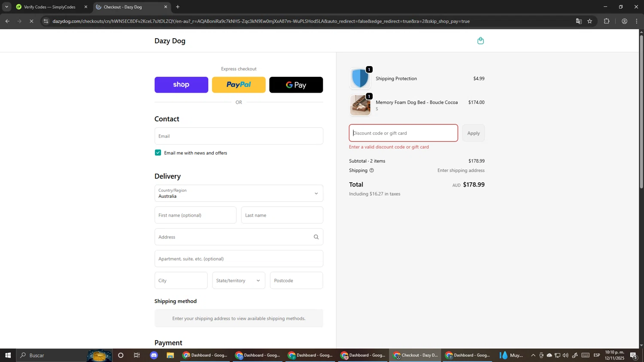This screenshot has height=362, width=644.
Task: Open the OneDrive cloud tray icon
Action: point(549,355)
